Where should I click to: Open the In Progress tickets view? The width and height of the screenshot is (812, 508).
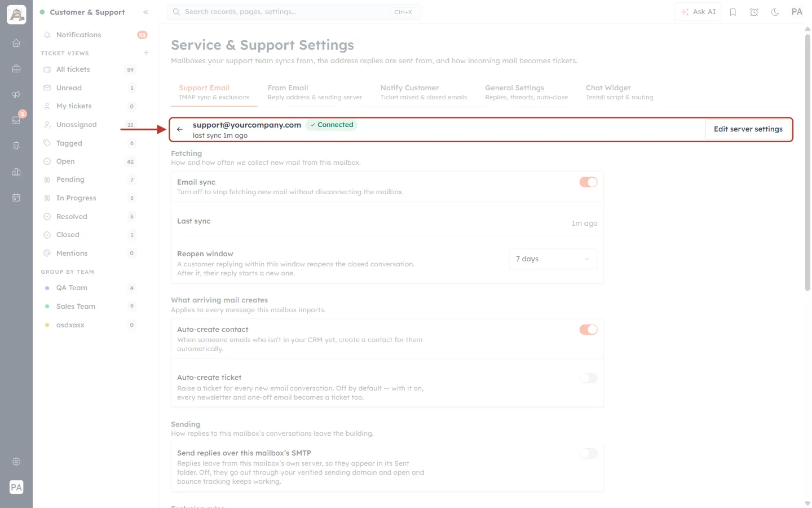(x=89, y=198)
